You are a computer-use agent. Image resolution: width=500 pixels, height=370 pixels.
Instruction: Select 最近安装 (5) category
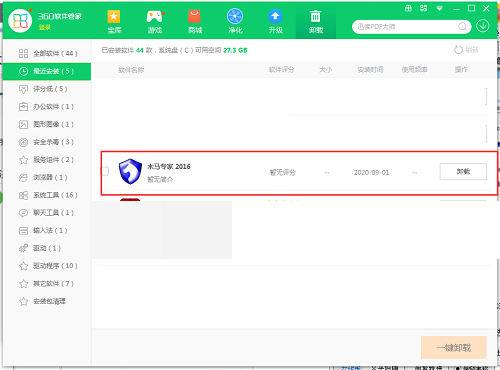(x=47, y=71)
